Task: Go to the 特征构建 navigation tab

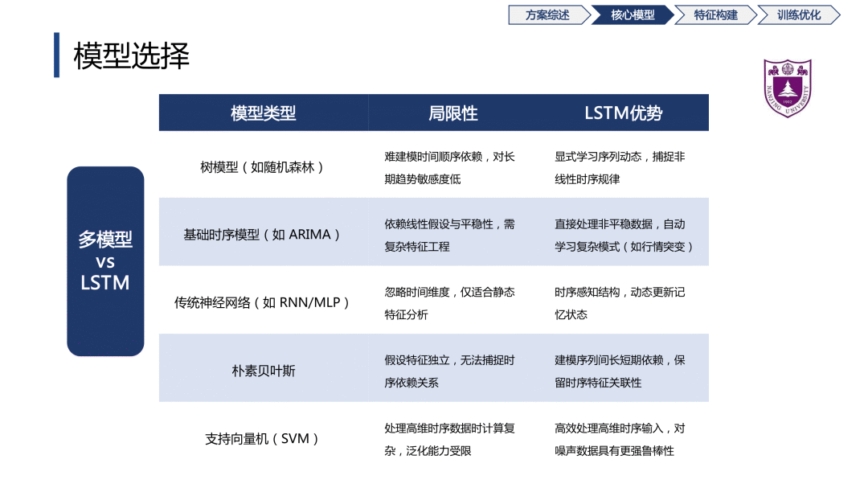Action: click(x=716, y=15)
